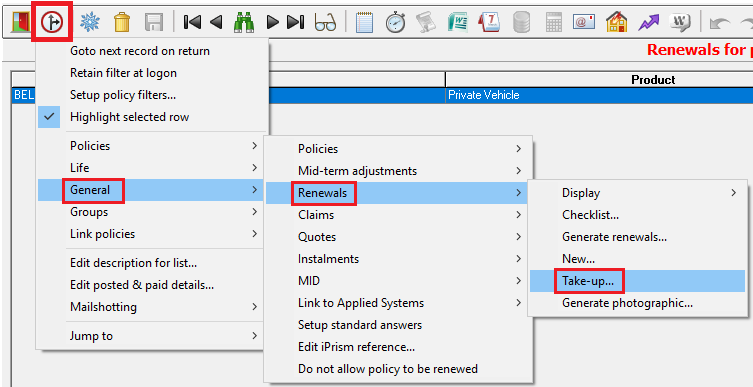Image resolution: width=753 pixels, height=387 pixels.
Task: Expand the Link policies submenu
Action: tap(152, 234)
